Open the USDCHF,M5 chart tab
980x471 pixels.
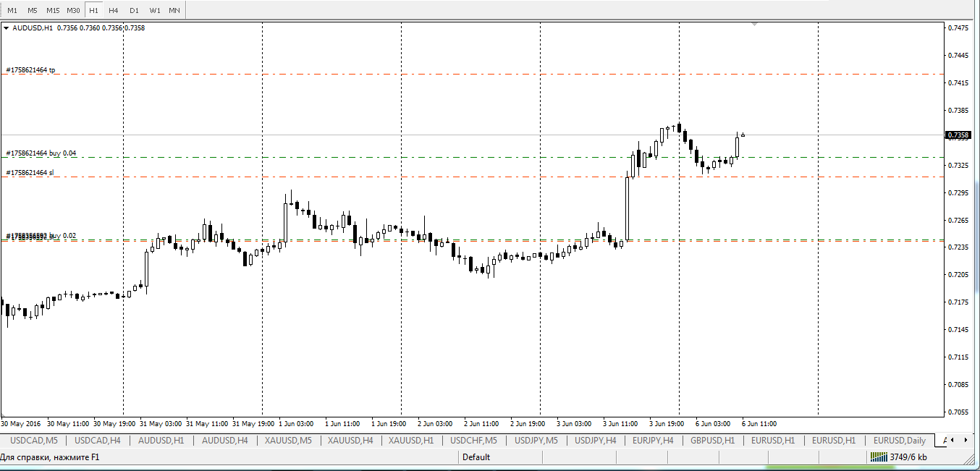pos(473,440)
